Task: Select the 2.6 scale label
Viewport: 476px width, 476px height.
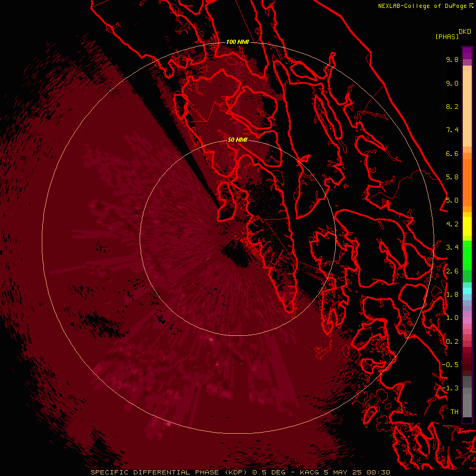Action: click(452, 271)
